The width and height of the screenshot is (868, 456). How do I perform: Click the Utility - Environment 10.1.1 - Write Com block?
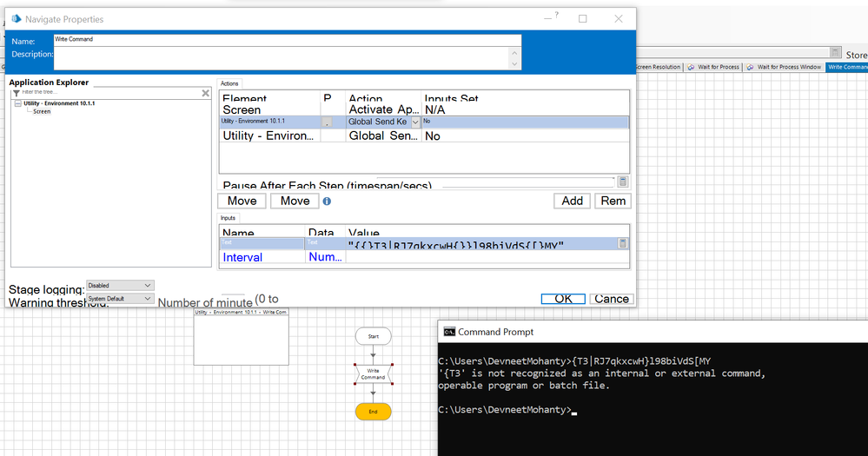(241, 336)
